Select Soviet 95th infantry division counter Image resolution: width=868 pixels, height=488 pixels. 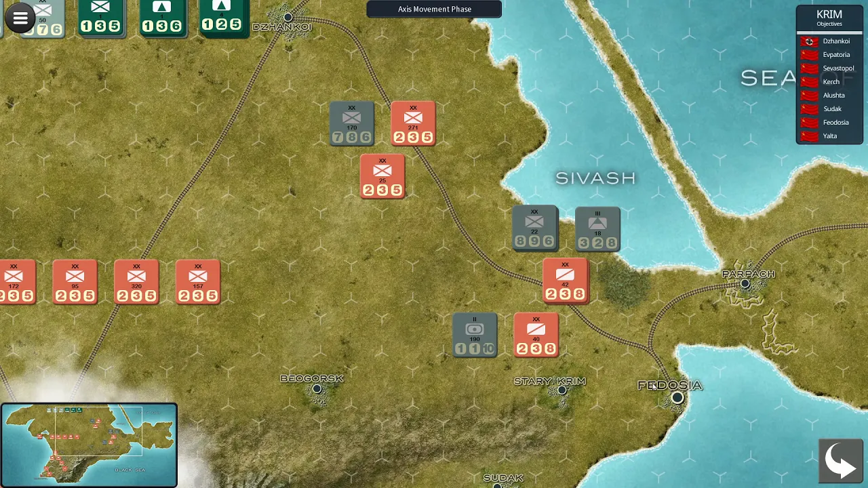pyautogui.click(x=75, y=282)
